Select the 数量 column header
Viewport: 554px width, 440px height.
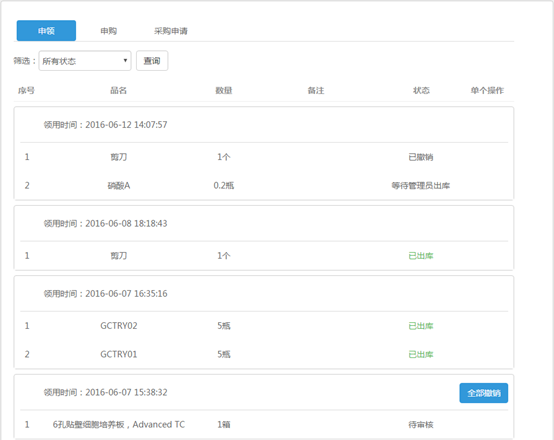[224, 90]
